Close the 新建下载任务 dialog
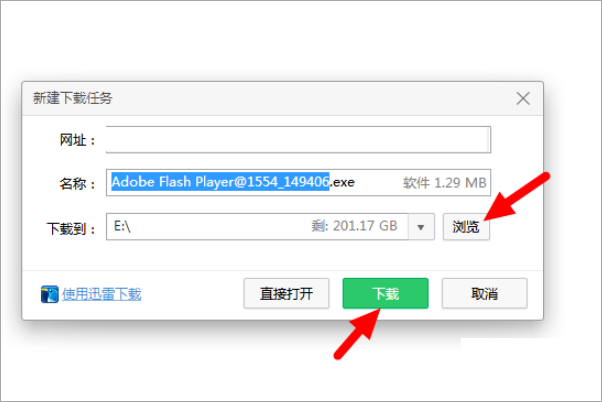 point(523,98)
